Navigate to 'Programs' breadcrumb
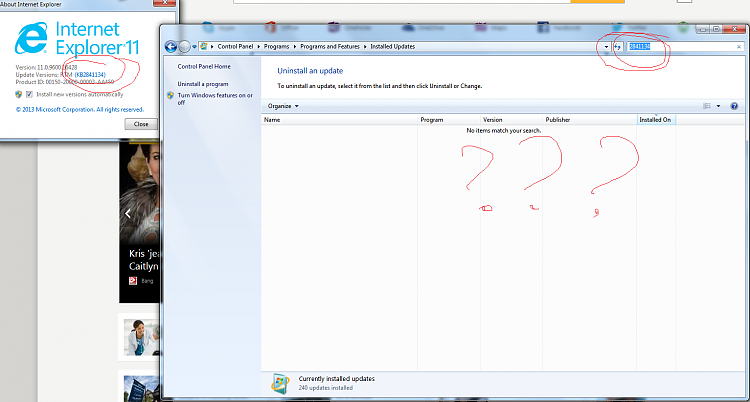Screen dimensions: 750x402 (x=276, y=46)
